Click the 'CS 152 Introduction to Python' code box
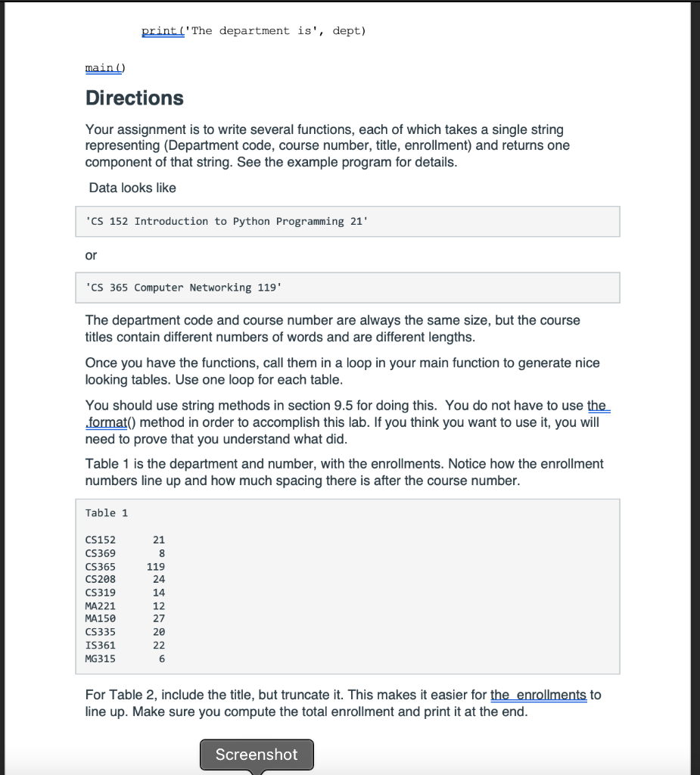The height and width of the screenshot is (775, 700). click(347, 222)
